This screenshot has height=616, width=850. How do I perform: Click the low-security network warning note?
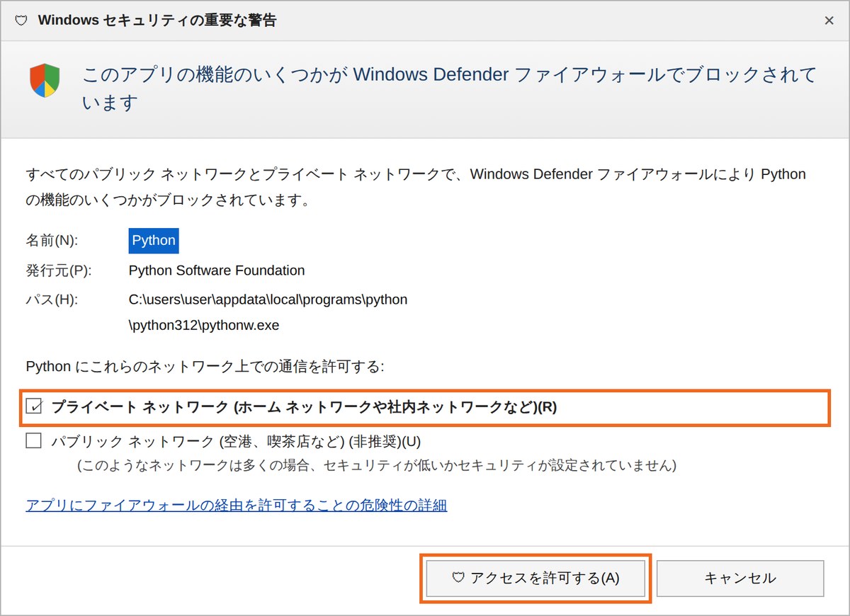point(377,465)
